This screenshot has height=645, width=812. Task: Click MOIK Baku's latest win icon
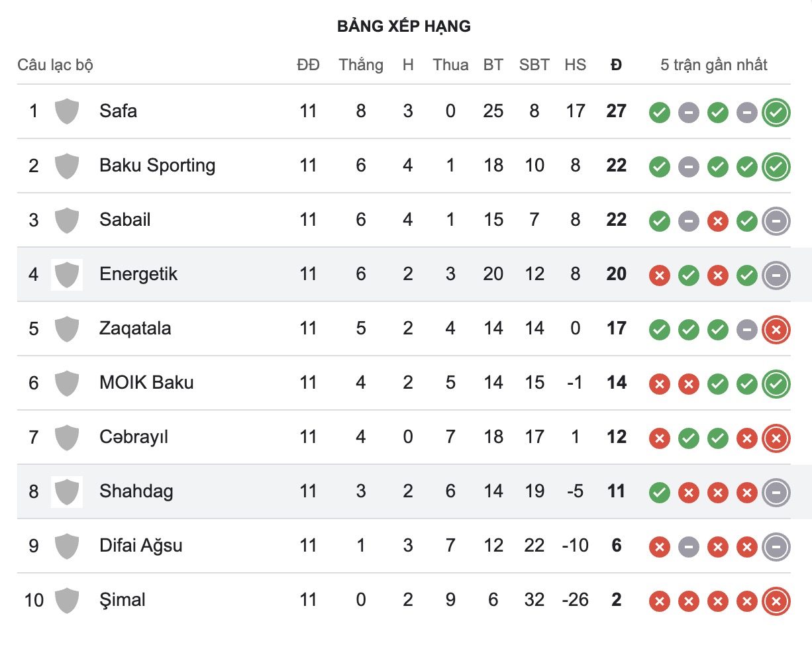point(776,384)
